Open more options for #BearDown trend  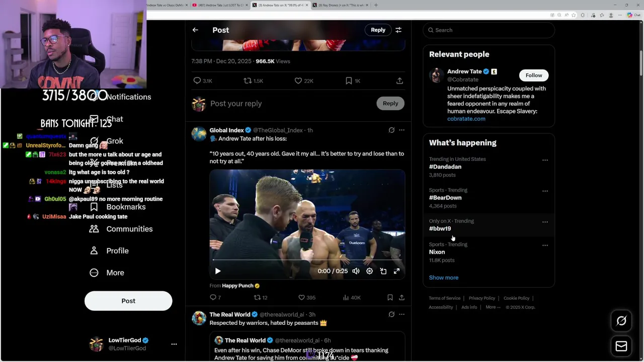(545, 192)
